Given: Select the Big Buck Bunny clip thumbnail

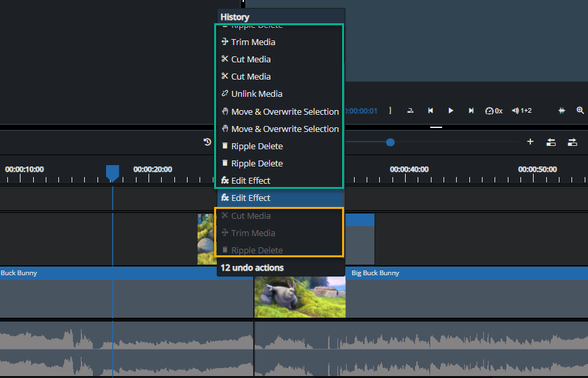Looking at the screenshot, I should (300, 296).
